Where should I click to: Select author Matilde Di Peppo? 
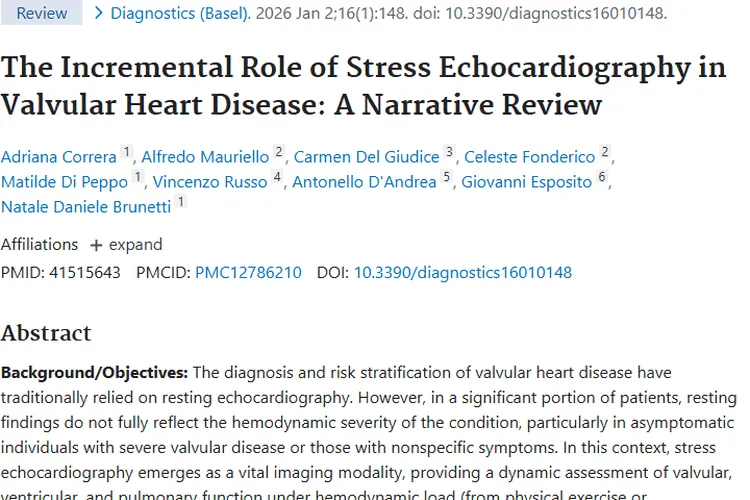click(x=64, y=181)
